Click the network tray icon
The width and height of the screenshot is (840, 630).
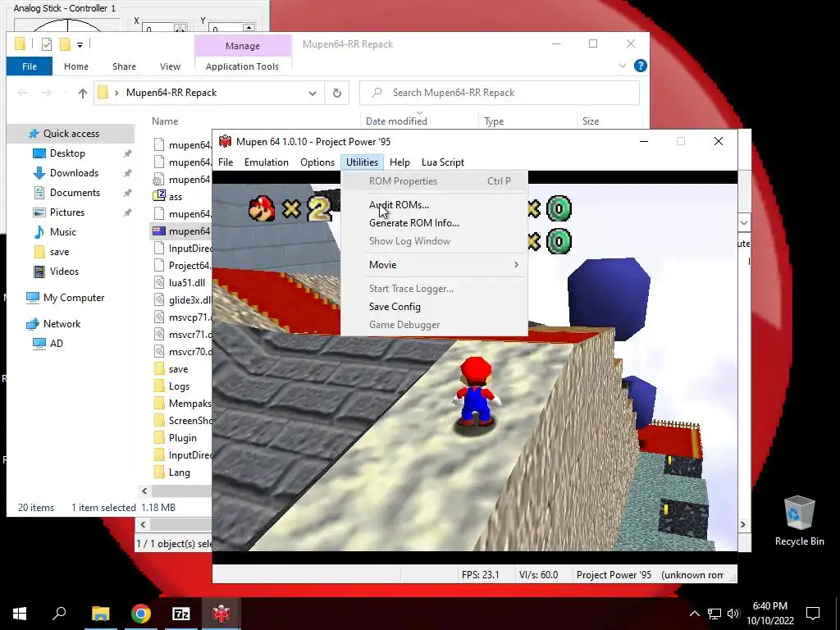(714, 614)
